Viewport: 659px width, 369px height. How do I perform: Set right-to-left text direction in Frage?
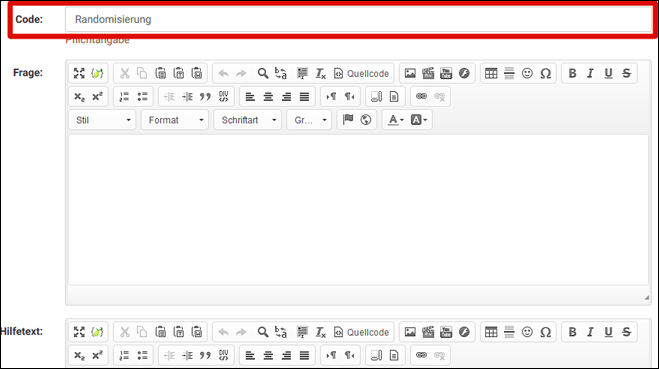click(x=349, y=97)
